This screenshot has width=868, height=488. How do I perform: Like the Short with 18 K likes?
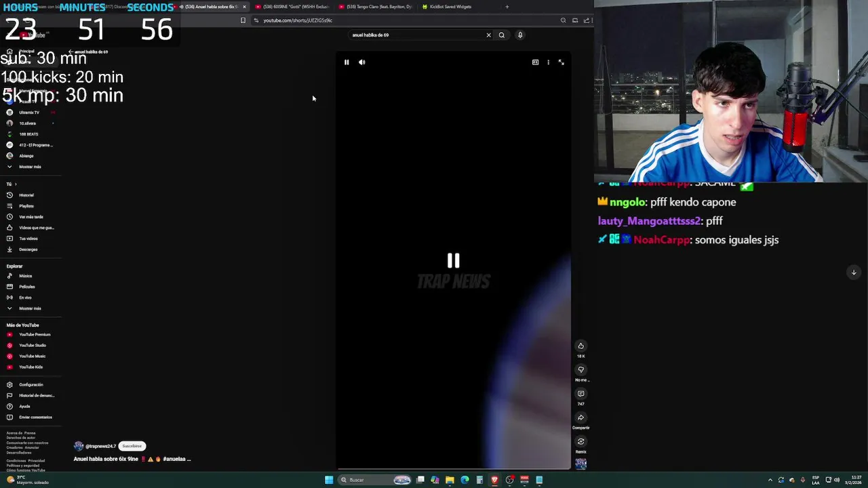pos(580,346)
